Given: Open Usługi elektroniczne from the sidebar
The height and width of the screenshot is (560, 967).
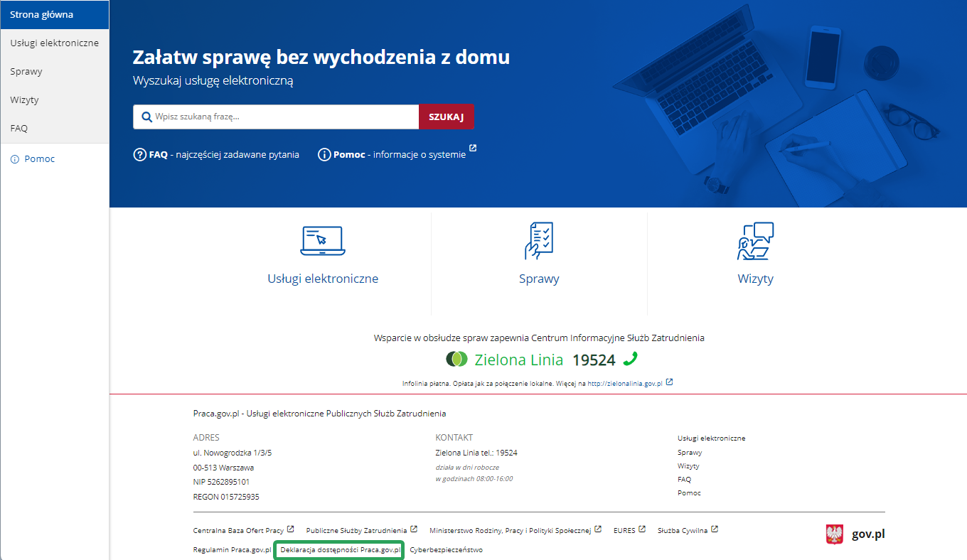Looking at the screenshot, I should click(x=55, y=43).
